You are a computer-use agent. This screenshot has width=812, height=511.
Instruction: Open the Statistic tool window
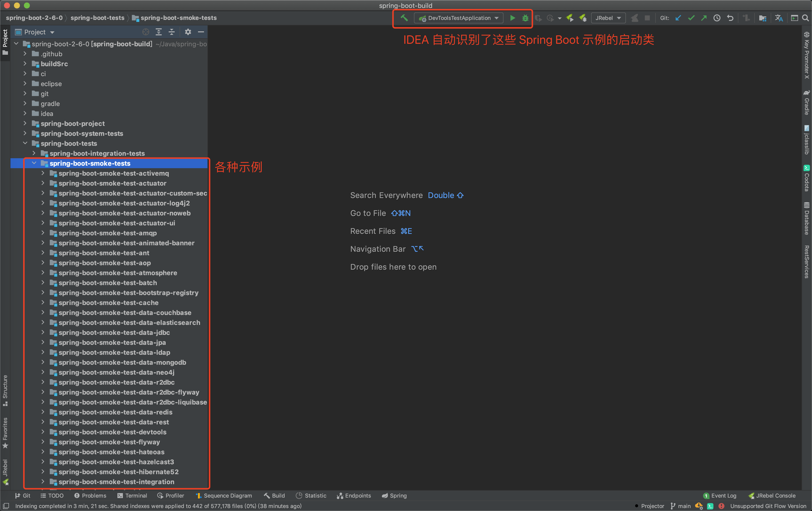tap(311, 496)
